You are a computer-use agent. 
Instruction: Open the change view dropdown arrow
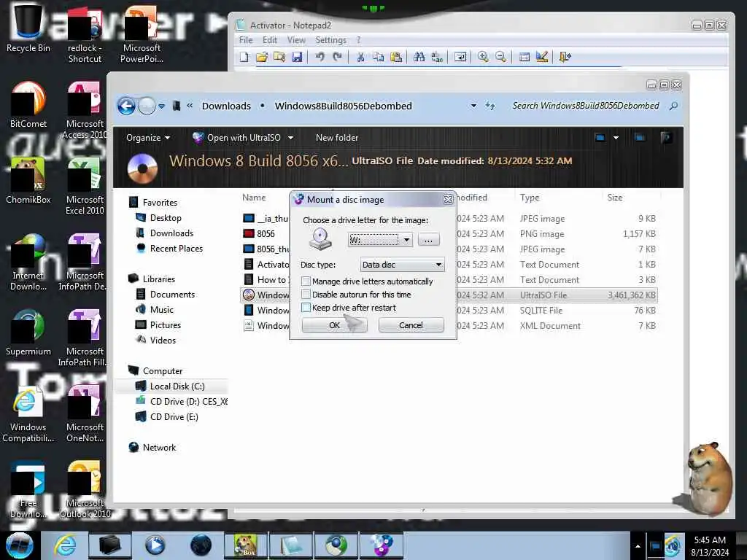pos(616,138)
